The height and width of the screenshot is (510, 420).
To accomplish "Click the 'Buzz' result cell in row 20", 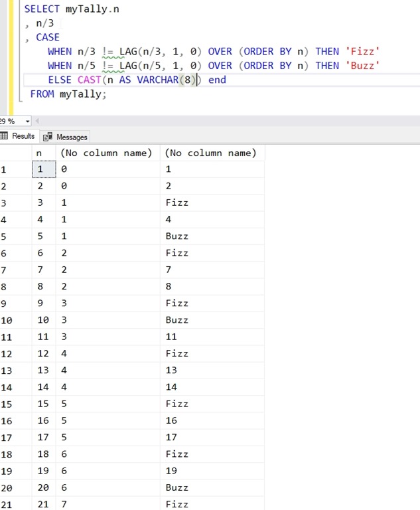I will pyautogui.click(x=176, y=487).
